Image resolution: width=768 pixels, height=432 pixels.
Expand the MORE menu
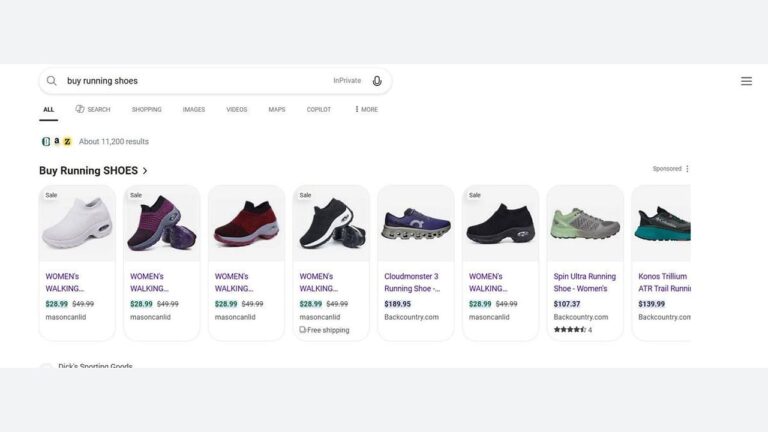tap(366, 109)
